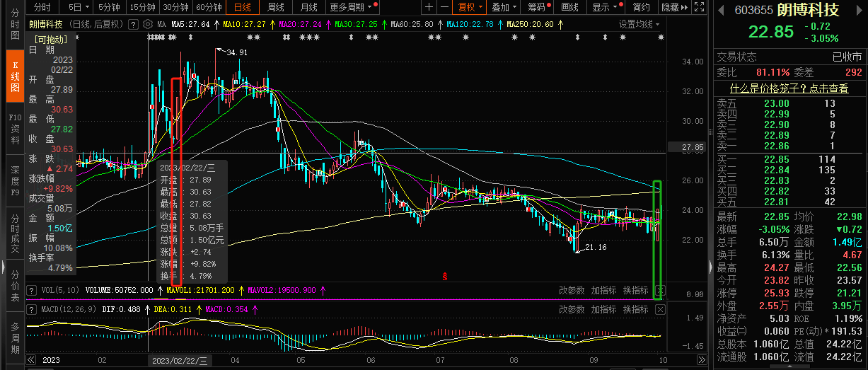The image size is (868, 370).
Task: Open 分价表 in left sidebar
Action: (x=15, y=286)
